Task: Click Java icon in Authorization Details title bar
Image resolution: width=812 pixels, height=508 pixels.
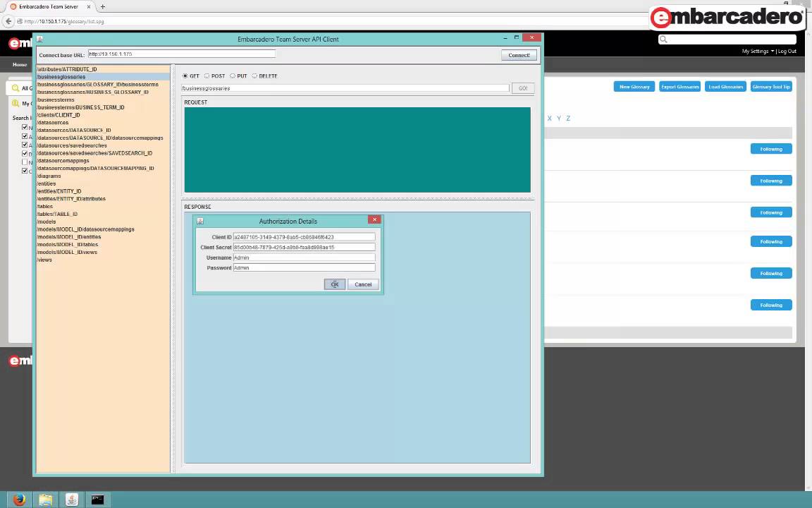Action: [200, 222]
